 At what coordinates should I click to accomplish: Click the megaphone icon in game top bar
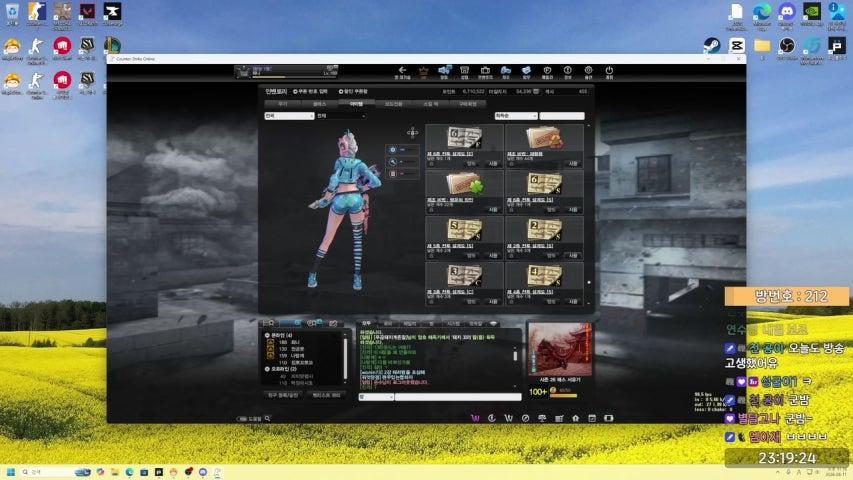pyautogui.click(x=444, y=70)
